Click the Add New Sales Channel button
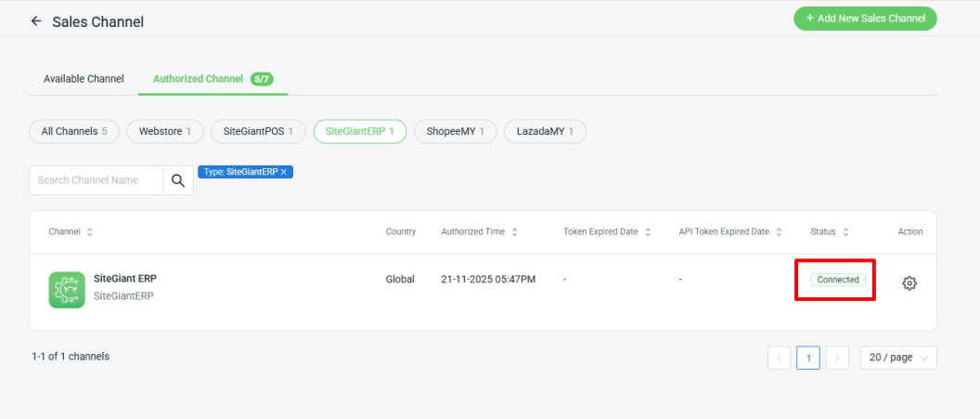 865,19
